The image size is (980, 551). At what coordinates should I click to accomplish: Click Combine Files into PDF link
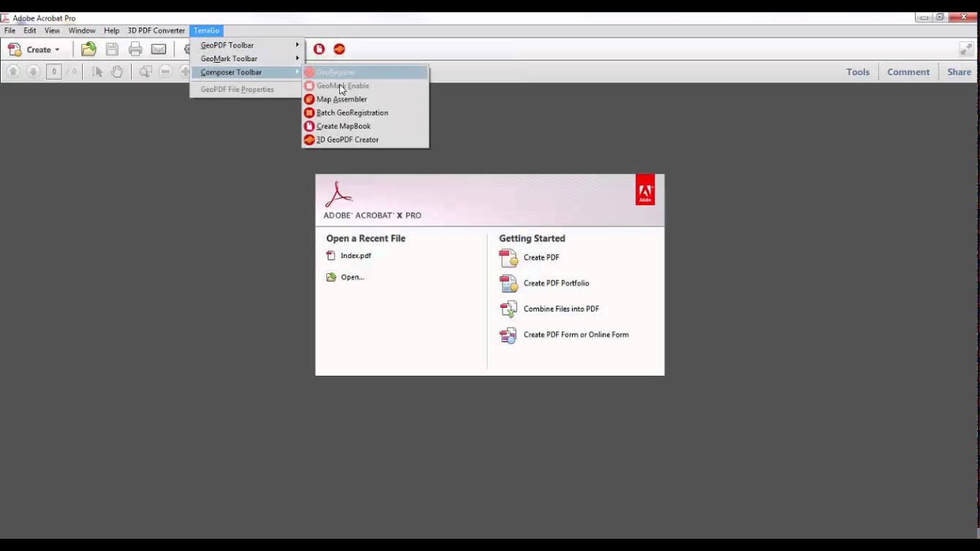(x=561, y=309)
